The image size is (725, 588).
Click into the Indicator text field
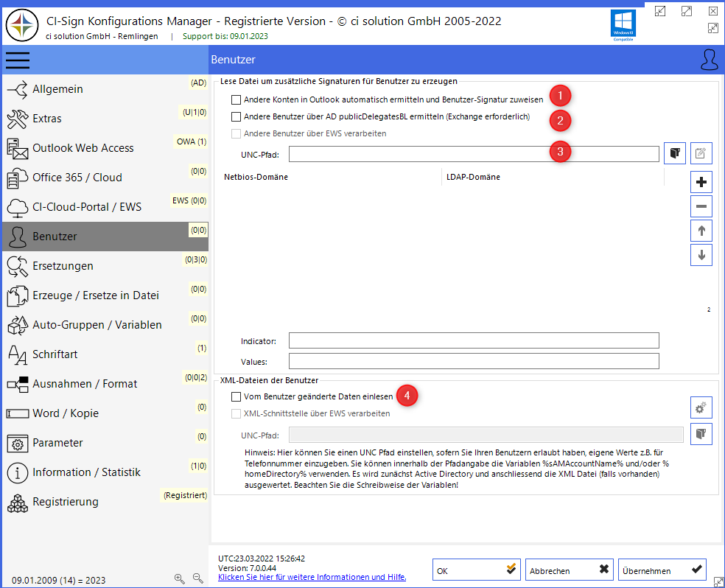click(473, 340)
